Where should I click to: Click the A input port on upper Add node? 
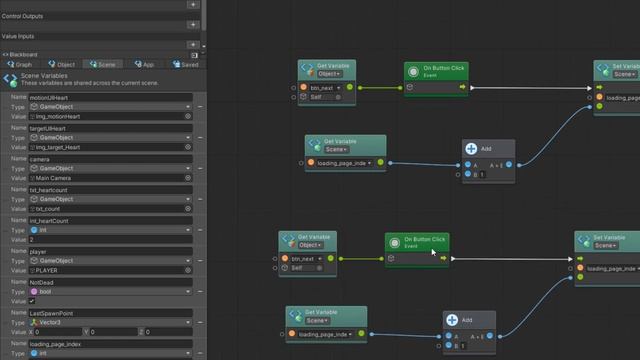(x=468, y=164)
